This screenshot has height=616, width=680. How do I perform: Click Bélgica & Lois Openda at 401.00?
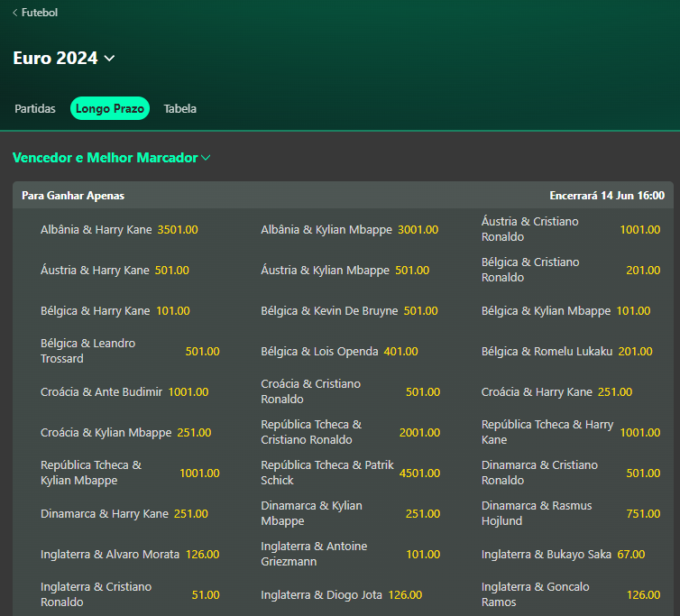(402, 352)
